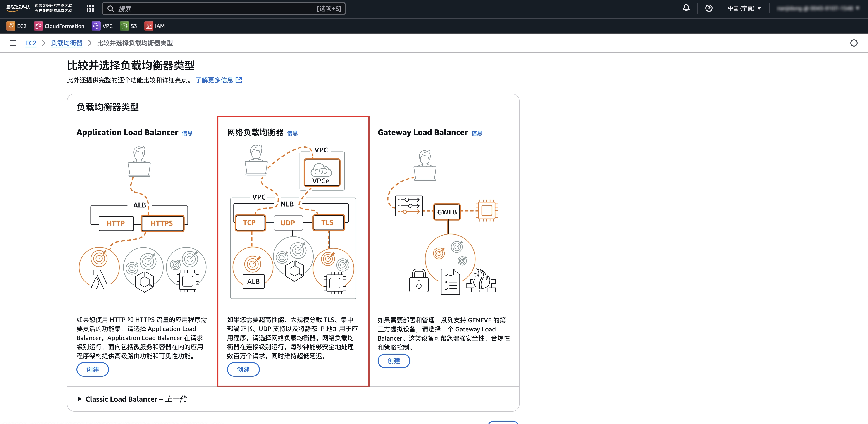Click the GWLB box in gateway diagram
Image resolution: width=868 pixels, height=424 pixels.
pos(447,212)
